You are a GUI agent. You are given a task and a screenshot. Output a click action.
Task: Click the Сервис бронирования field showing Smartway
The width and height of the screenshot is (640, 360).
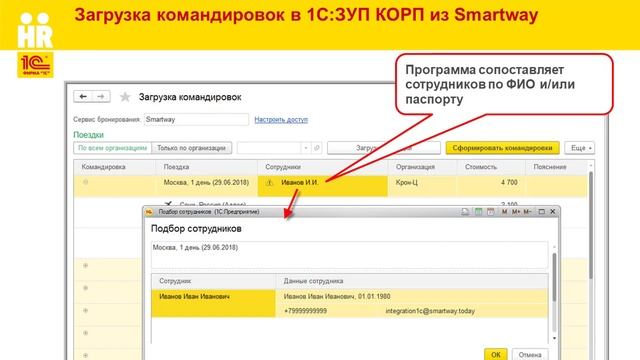coord(196,120)
